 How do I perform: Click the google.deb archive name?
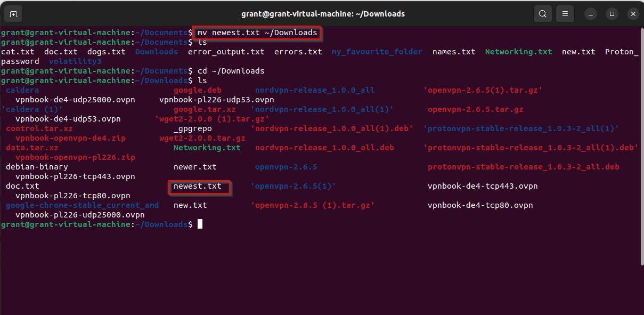click(x=198, y=90)
